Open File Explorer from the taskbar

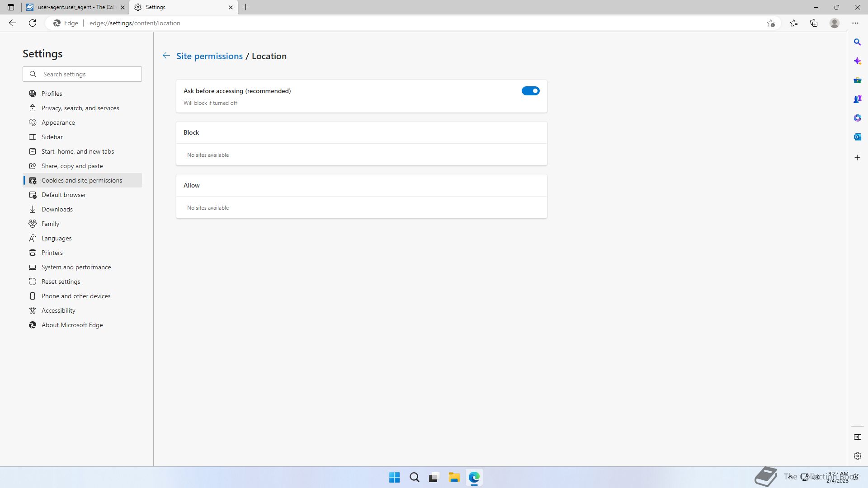pos(454,477)
